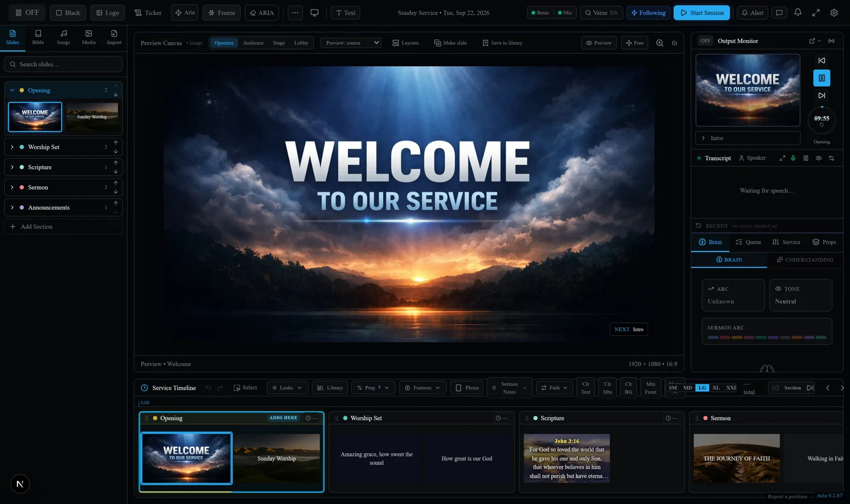Open the Looks dropdown in Service Timeline
This screenshot has width=850, height=504.
[287, 388]
